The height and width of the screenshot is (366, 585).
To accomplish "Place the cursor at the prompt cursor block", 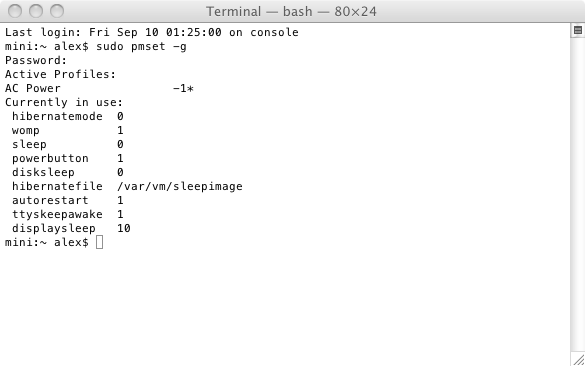I will click(x=99, y=242).
